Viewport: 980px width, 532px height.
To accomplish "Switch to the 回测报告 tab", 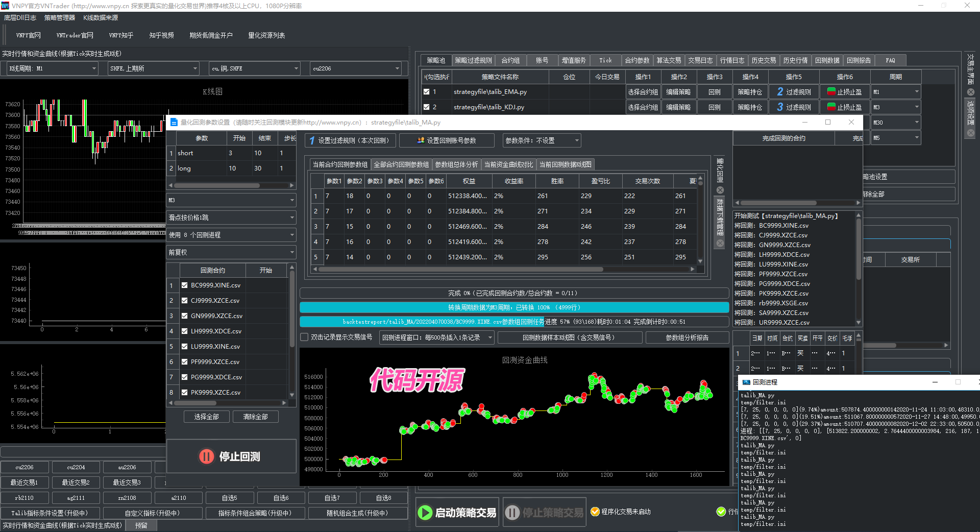I will click(859, 60).
